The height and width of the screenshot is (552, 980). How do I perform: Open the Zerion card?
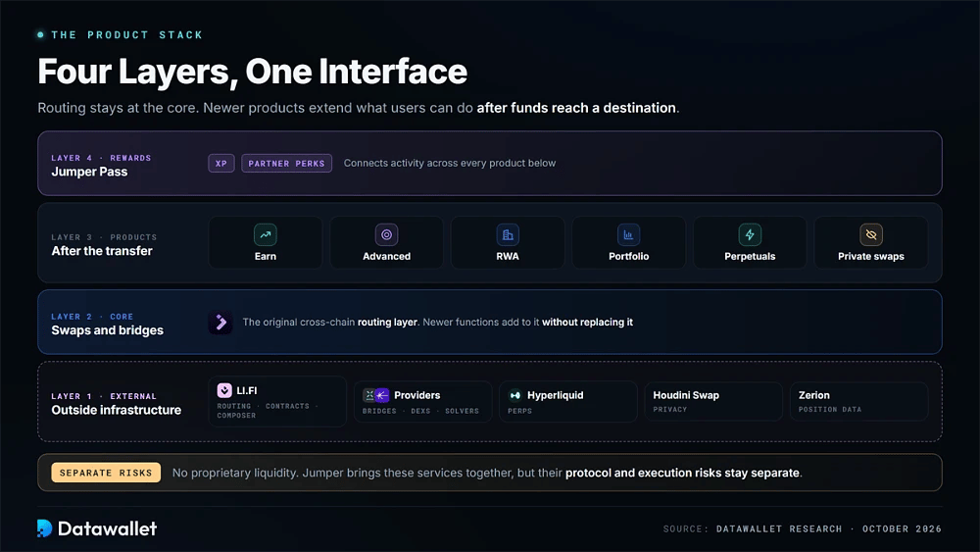(858, 401)
